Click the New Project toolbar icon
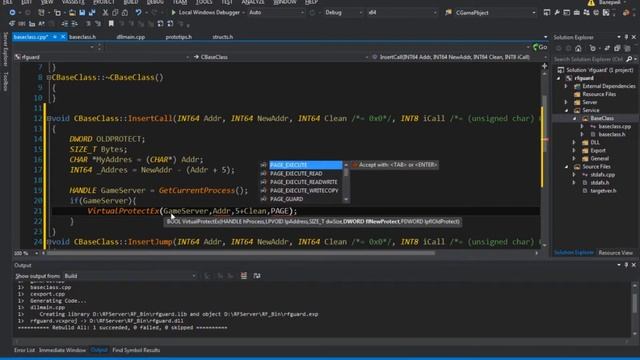This screenshot has width=640, height=360. point(41,13)
